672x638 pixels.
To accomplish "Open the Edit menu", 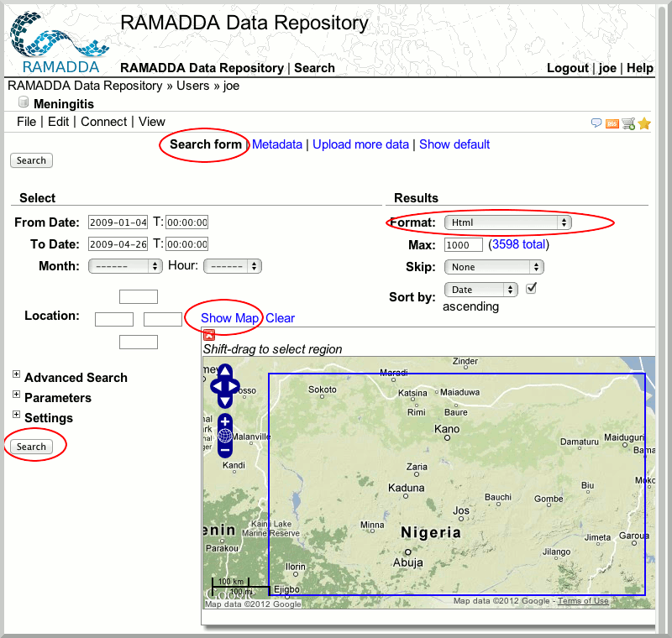I will [x=58, y=122].
